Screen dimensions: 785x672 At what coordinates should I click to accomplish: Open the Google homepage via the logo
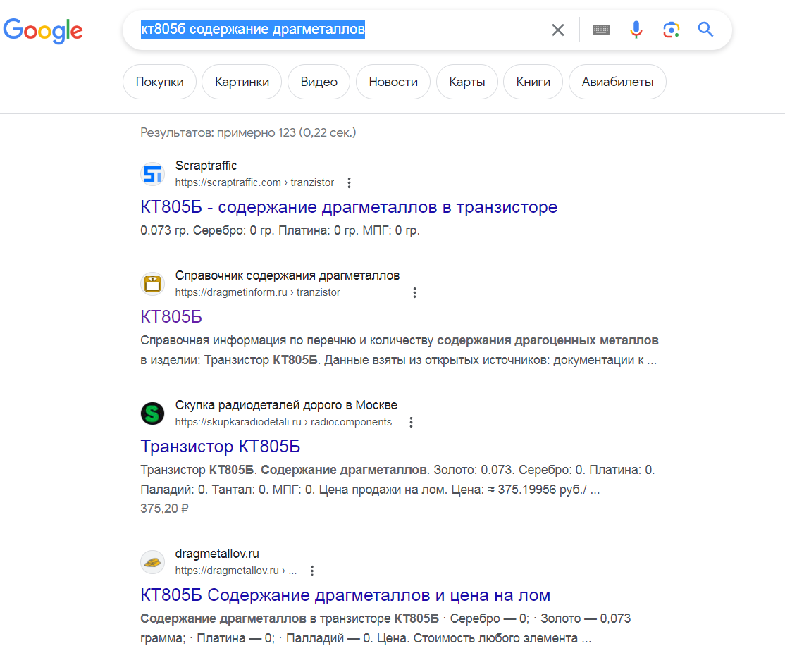[x=43, y=31]
